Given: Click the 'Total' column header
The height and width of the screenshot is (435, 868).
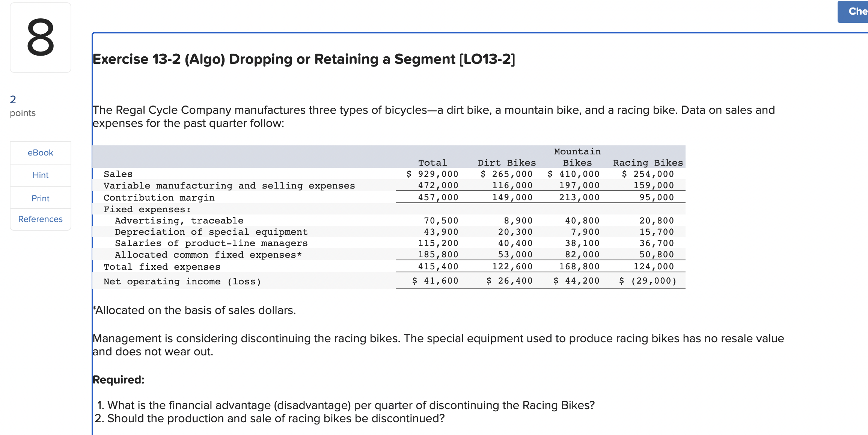Looking at the screenshot, I should (x=432, y=163).
